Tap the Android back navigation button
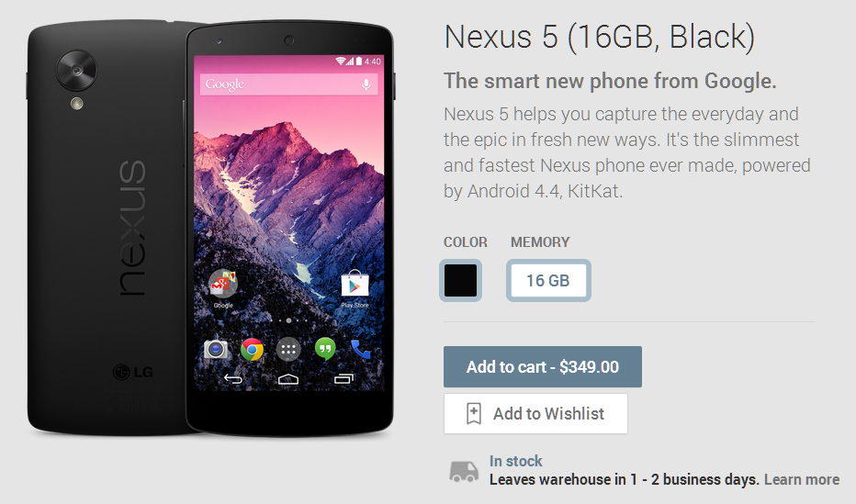This screenshot has height=504, width=856. (x=233, y=378)
